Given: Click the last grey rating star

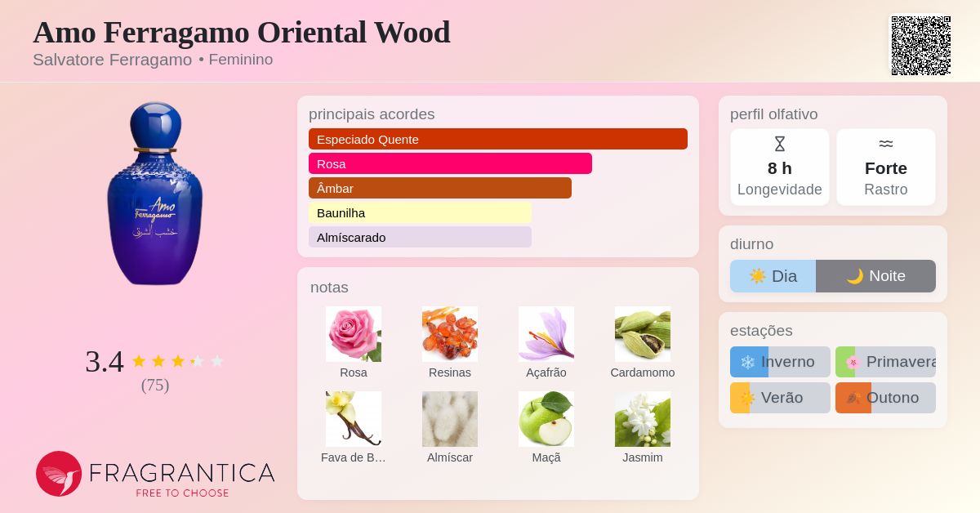Looking at the screenshot, I should pyautogui.click(x=217, y=361).
